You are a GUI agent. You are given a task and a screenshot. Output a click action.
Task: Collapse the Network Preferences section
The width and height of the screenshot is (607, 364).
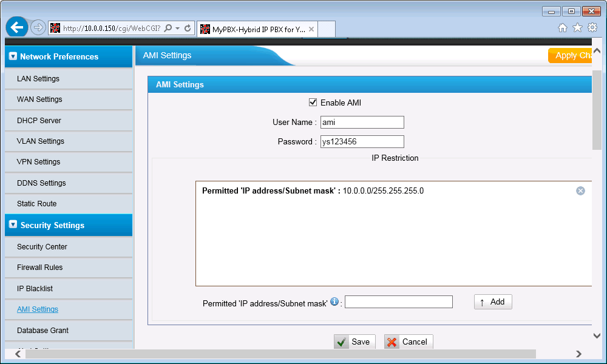12,56
